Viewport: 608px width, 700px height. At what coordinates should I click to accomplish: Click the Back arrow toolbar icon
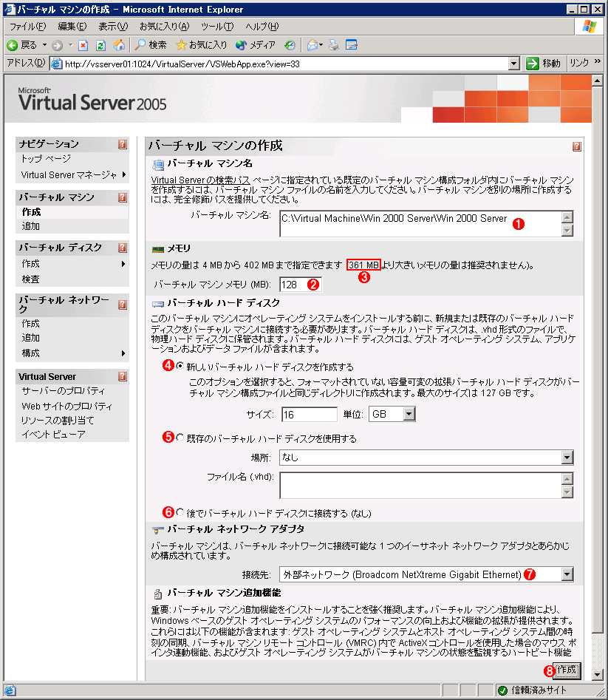[x=13, y=45]
